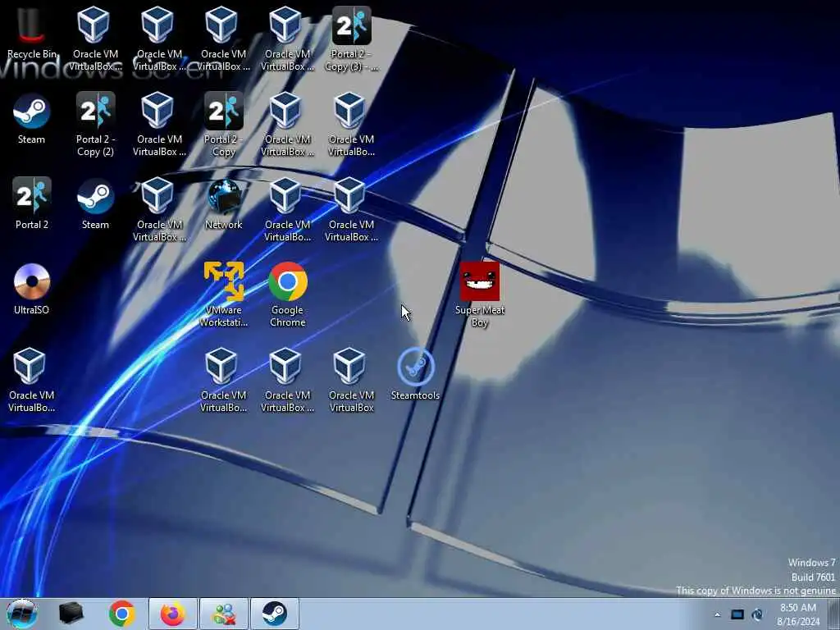Click the desktop icon labeled Portal 2 - Copy
The image size is (840, 630).
coord(223,125)
